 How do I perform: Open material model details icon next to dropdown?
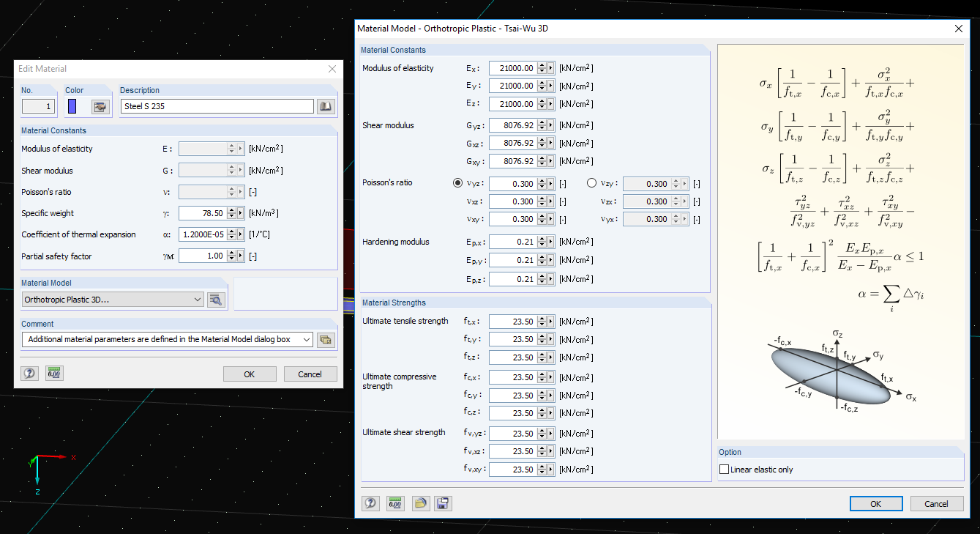point(216,300)
